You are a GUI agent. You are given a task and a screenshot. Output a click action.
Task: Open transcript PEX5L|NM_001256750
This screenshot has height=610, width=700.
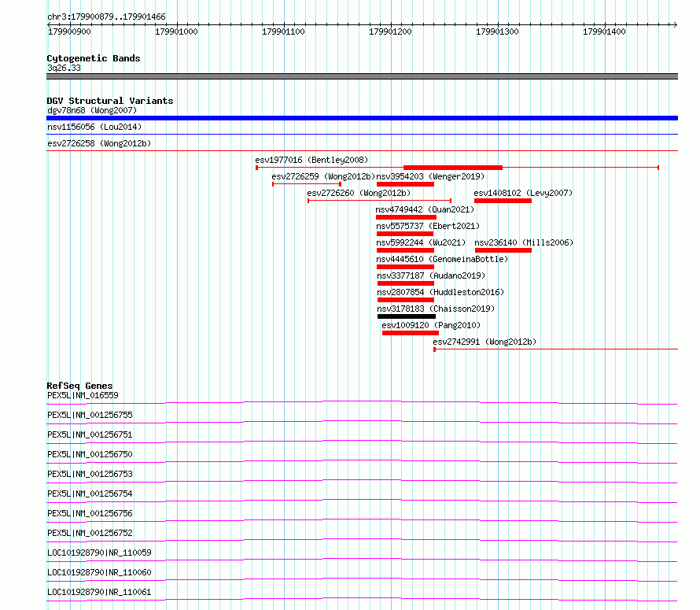90,454
